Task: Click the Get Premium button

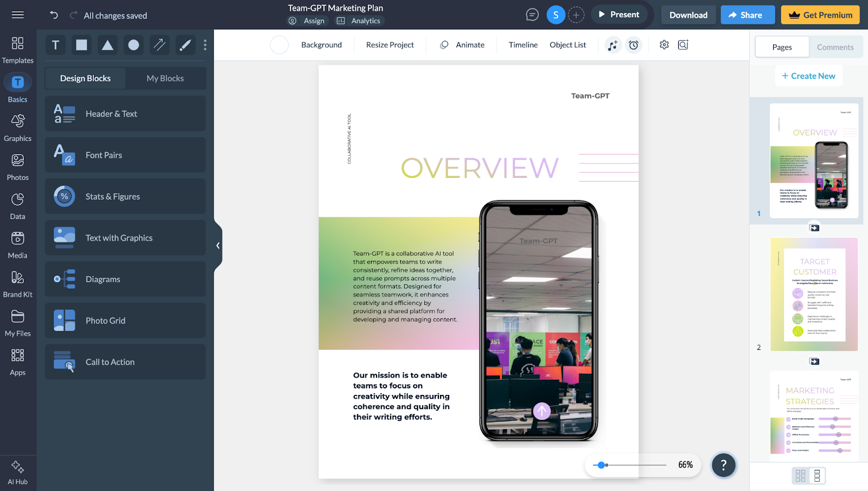Action: [x=820, y=15]
